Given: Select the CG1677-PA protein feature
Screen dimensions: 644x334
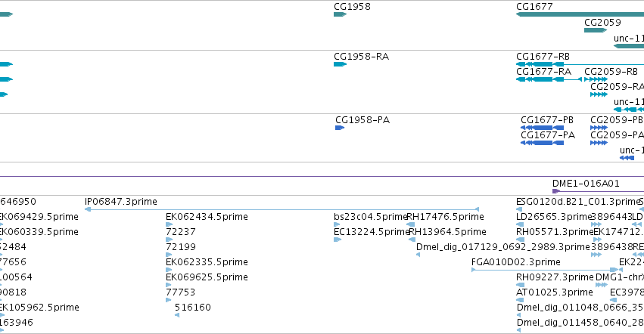Looking at the screenshot, I should pyautogui.click(x=542, y=143).
